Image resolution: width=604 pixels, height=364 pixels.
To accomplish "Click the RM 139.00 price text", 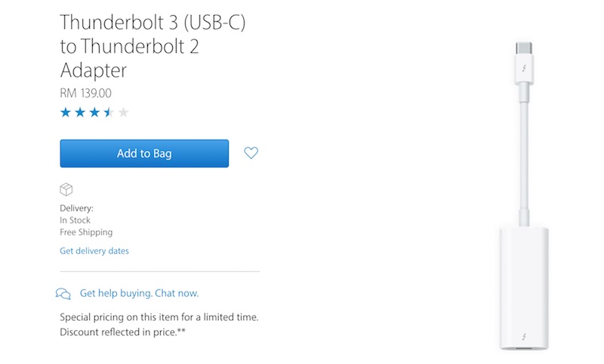I will coord(85,93).
